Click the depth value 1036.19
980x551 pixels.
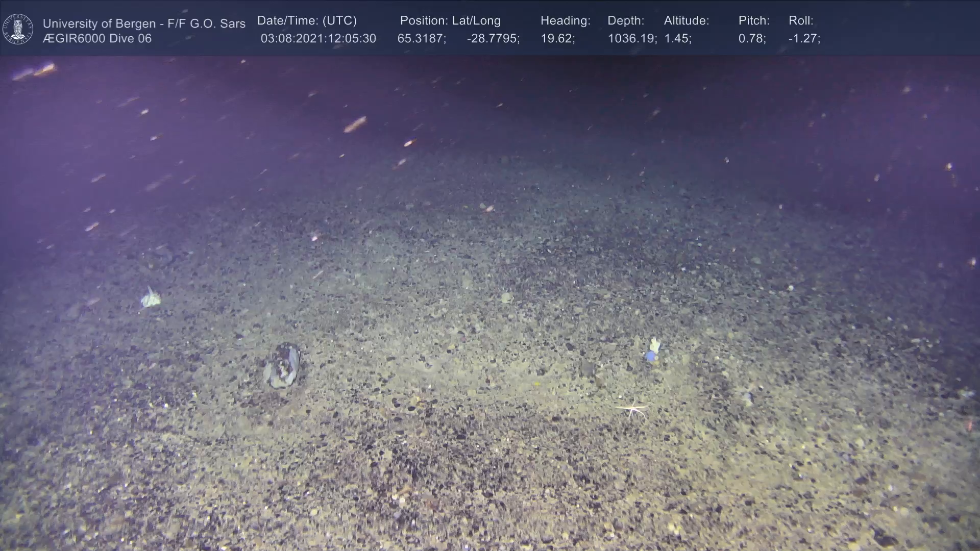(x=632, y=39)
